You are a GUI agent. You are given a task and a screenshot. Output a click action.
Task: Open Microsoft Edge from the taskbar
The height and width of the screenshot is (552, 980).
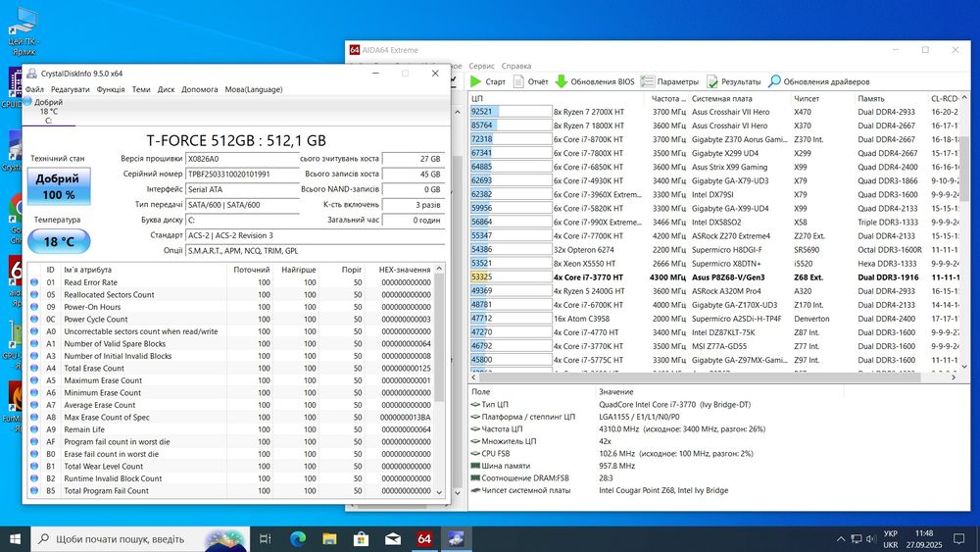(298, 539)
